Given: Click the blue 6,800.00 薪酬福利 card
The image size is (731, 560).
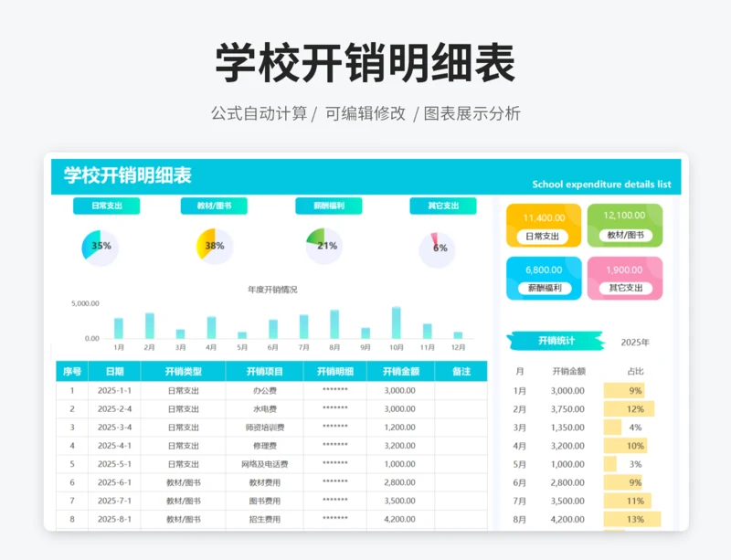Looking at the screenshot, I should [x=544, y=278].
